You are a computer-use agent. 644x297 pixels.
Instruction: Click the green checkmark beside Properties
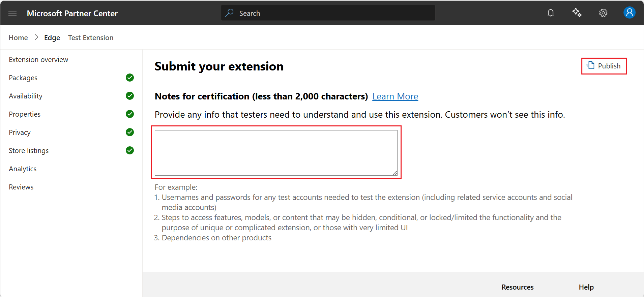(x=130, y=114)
